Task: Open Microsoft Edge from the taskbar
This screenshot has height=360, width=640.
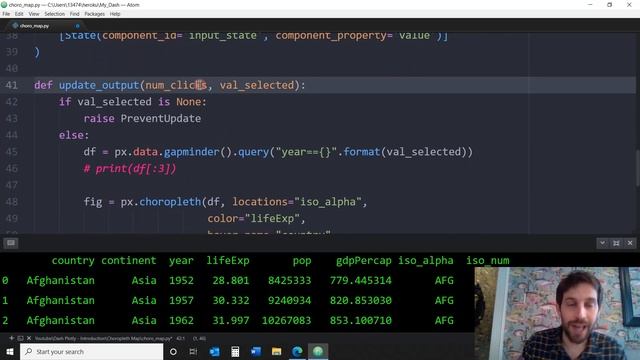Action: pyautogui.click(x=297, y=351)
